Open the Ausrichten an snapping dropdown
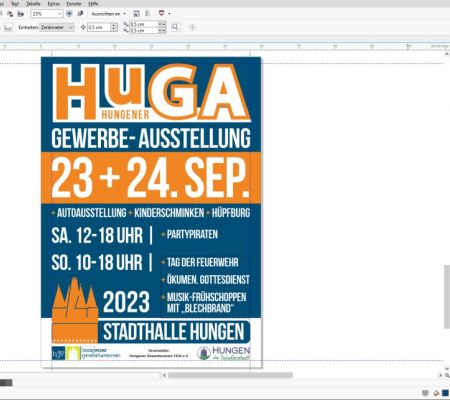Image resolution: width=450 pixels, height=400 pixels. (109, 14)
